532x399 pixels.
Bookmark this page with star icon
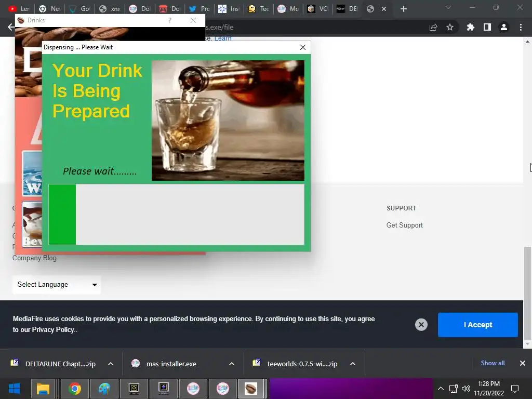click(x=450, y=27)
